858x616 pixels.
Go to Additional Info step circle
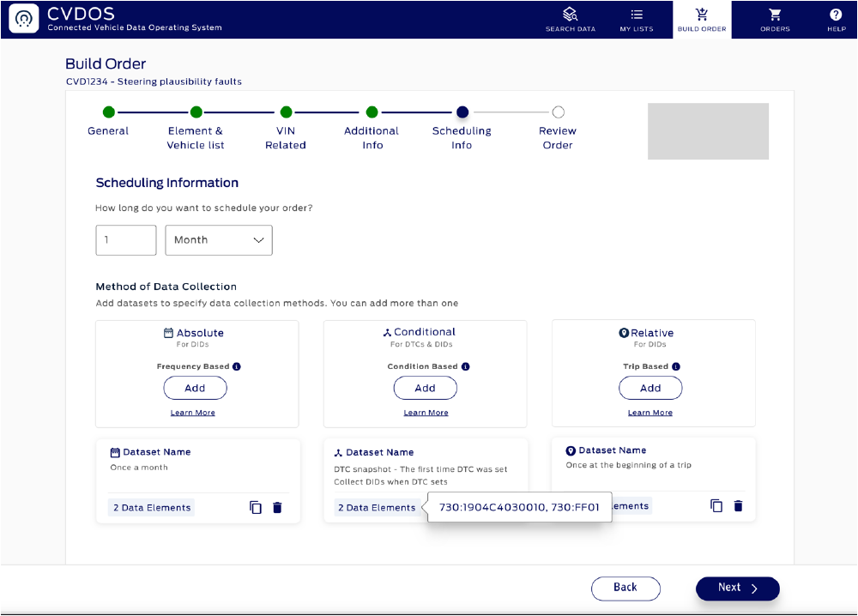tap(372, 112)
